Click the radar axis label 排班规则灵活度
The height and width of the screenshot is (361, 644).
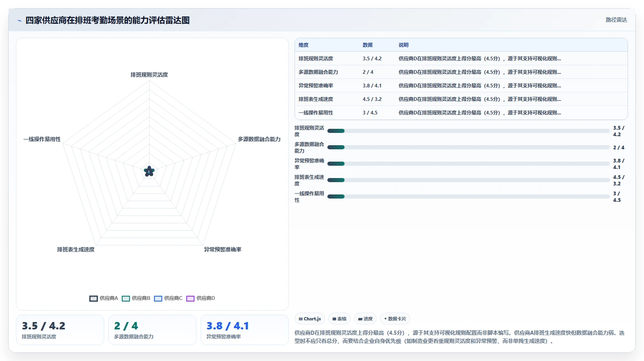click(149, 75)
